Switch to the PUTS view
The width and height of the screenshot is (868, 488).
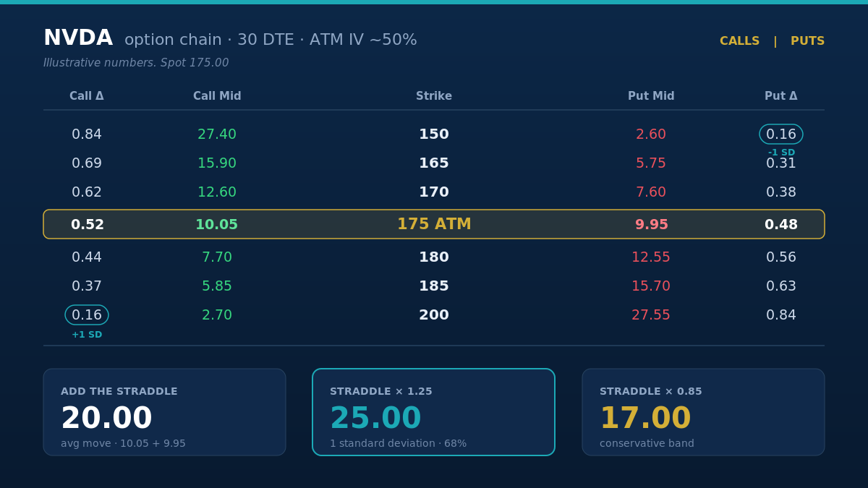click(807, 41)
